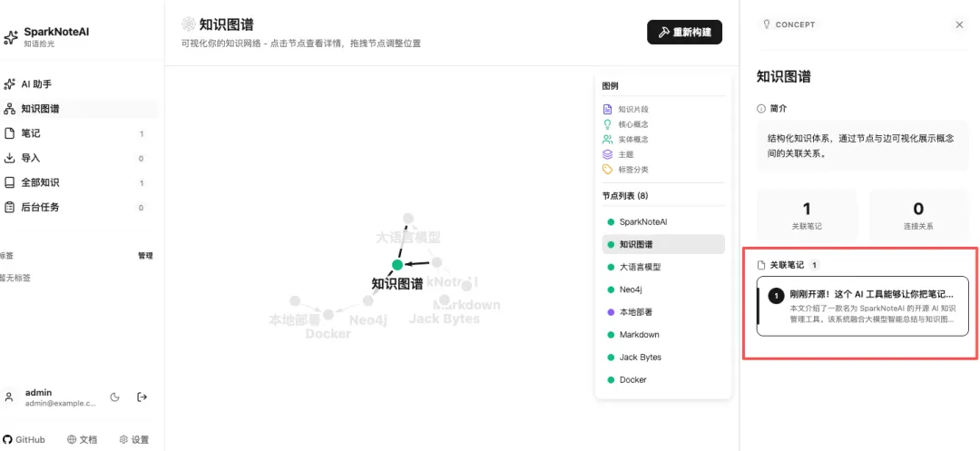Select 大语言模型 in the node list
Screen dimensions: 980x451
point(663,267)
